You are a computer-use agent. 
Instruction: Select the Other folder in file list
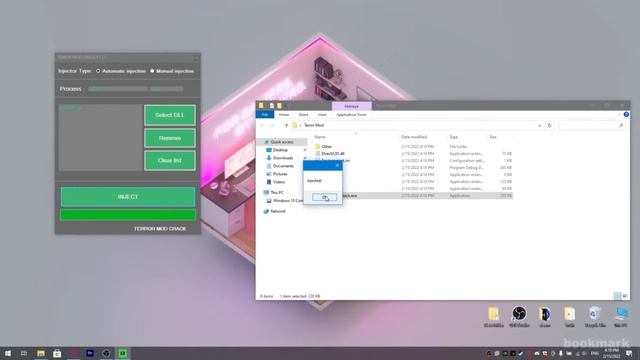(327, 147)
